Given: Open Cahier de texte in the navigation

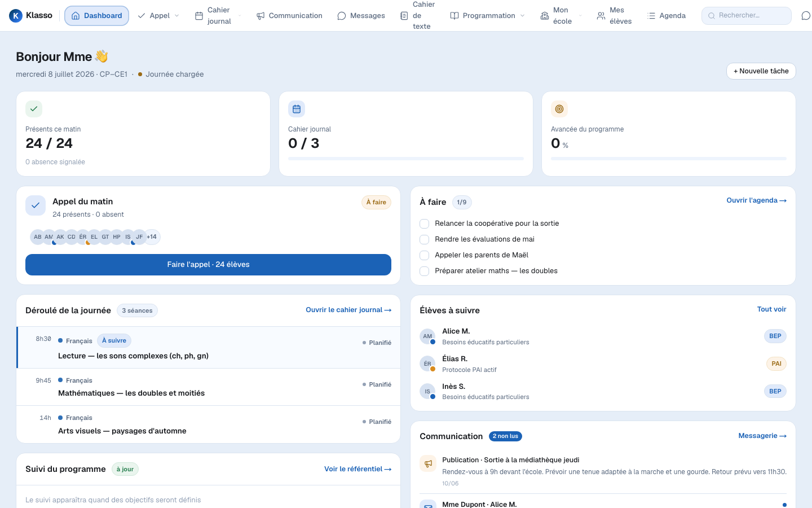Looking at the screenshot, I should pyautogui.click(x=417, y=16).
